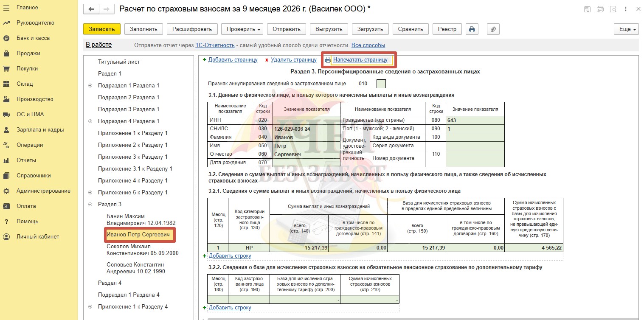Toggle Признак аннулирования field 010
The image size is (644, 320).
[x=382, y=84]
